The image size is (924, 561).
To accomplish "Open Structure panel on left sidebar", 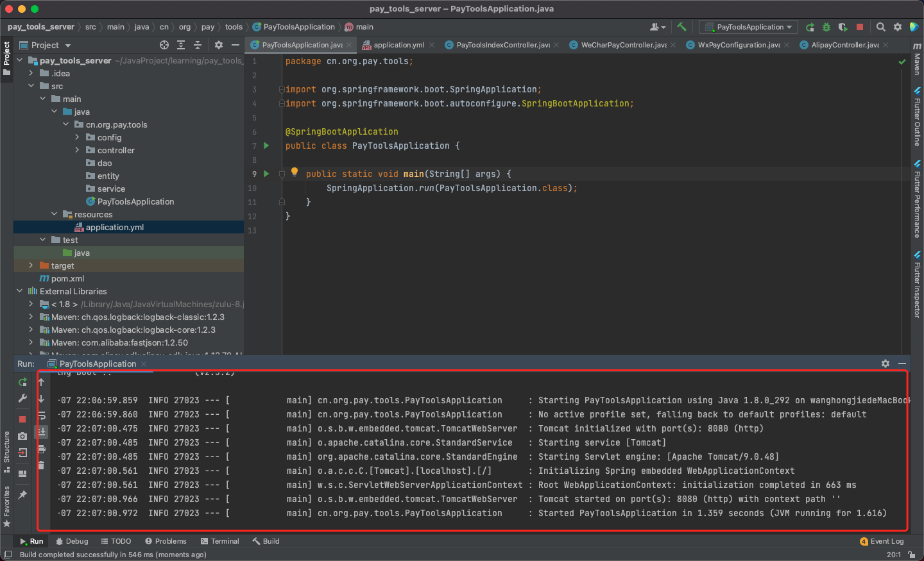I will (6, 452).
